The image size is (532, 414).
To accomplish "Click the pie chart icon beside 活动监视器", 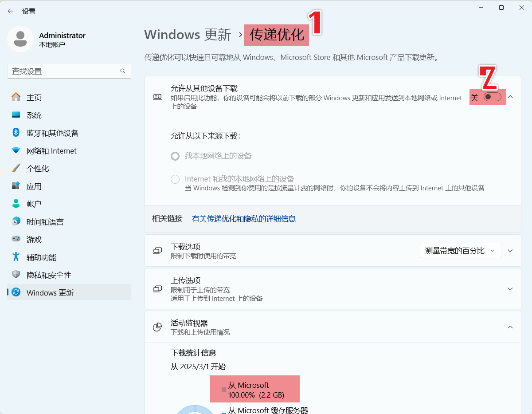I will point(157,327).
